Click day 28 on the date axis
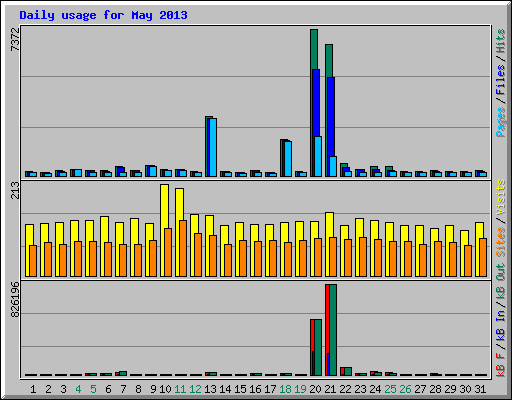The image size is (512, 400). tap(435, 389)
